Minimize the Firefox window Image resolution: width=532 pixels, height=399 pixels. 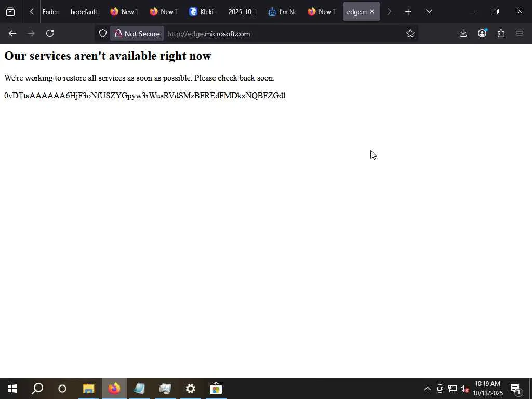[472, 12]
